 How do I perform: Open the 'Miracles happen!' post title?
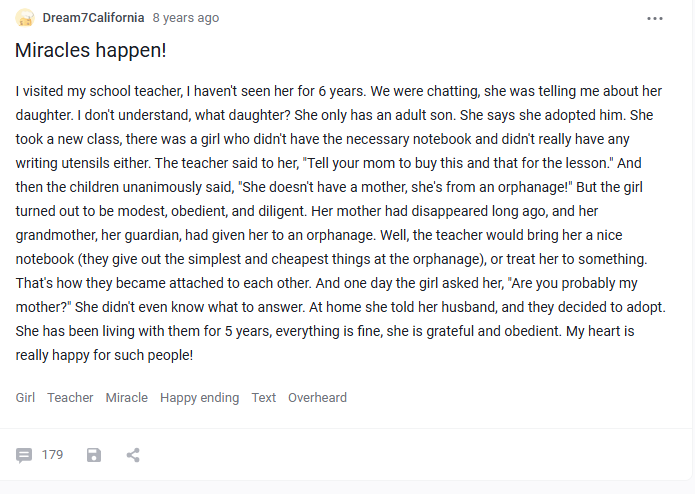[x=91, y=50]
